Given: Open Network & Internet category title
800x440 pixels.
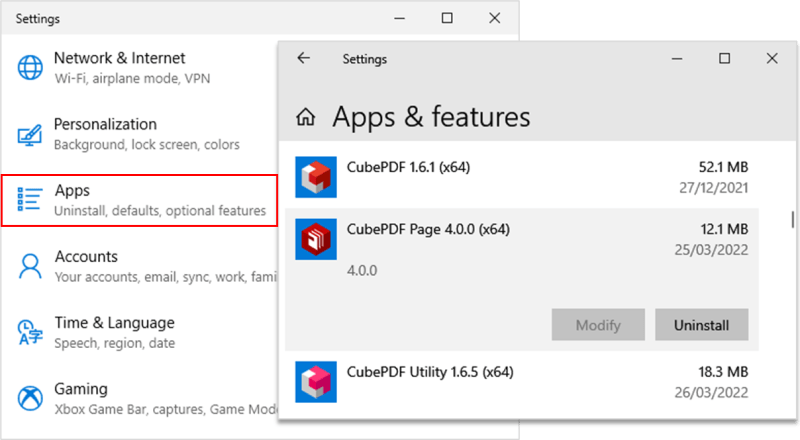Looking at the screenshot, I should pos(119,58).
